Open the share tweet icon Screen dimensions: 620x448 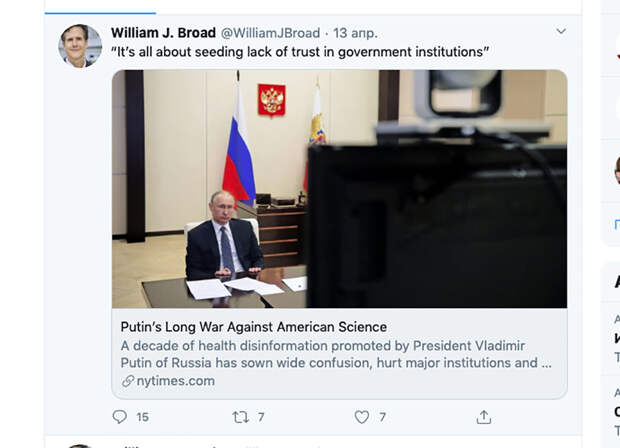[484, 417]
